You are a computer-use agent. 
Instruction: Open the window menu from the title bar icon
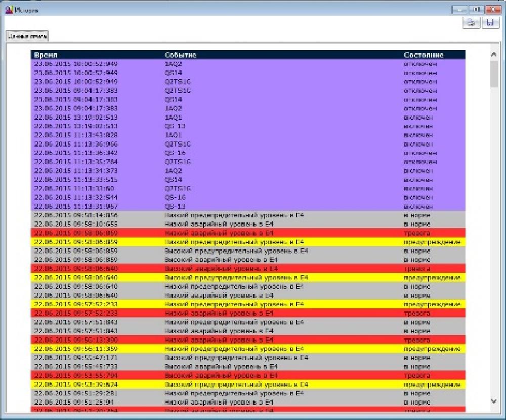tap(9, 10)
